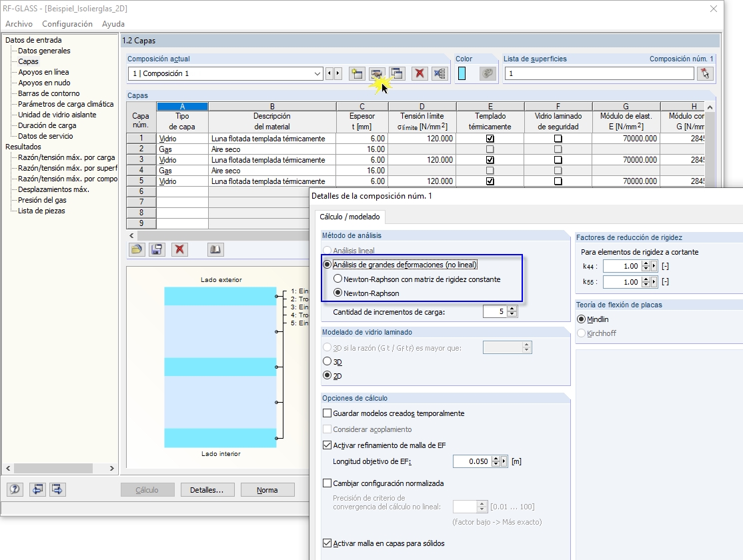The image size is (743, 560).
Task: Enable Guardar modelos creados temporalmente
Action: click(x=327, y=413)
